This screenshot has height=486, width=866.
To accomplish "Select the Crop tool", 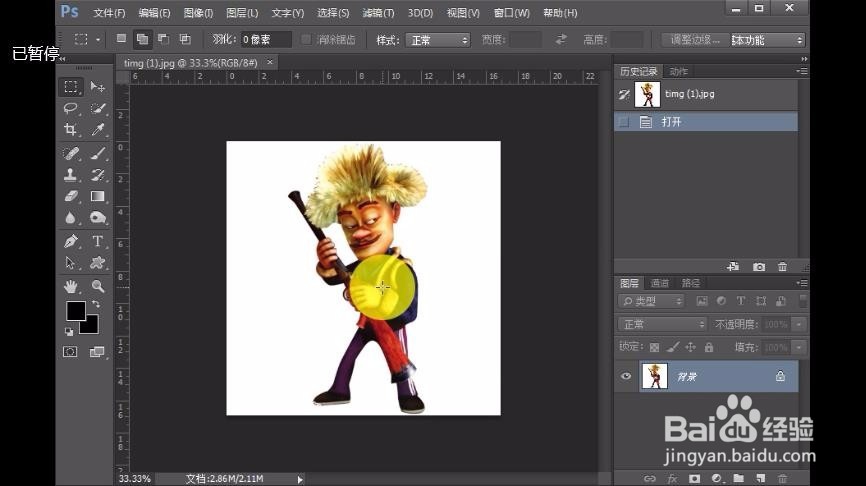I will coord(70,130).
